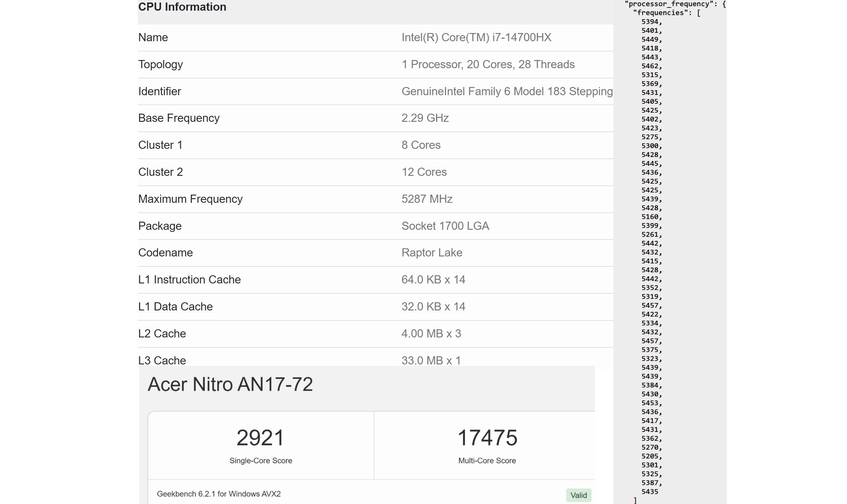Screen dimensions: 847x504
Task: Click the 'L2 Cache' label
Action: click(x=162, y=334)
